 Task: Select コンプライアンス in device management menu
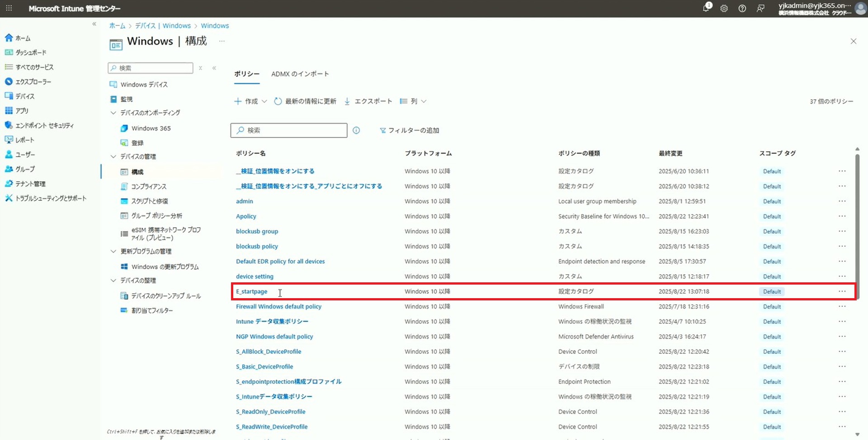148,187
